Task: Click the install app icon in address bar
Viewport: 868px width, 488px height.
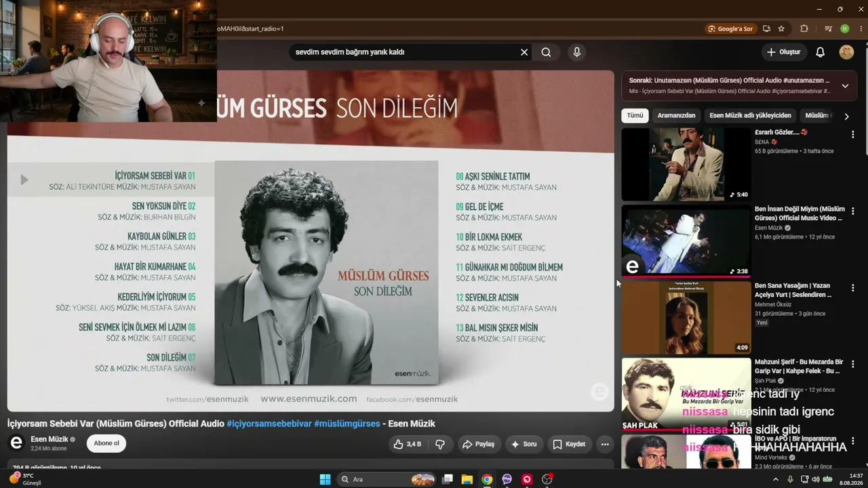Action: click(x=766, y=29)
